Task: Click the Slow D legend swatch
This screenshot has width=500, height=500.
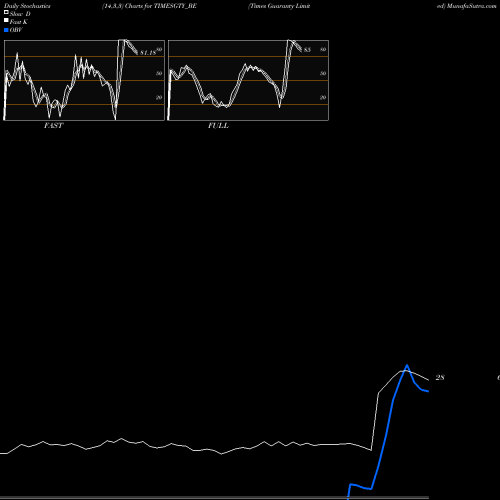Action: 6,13
